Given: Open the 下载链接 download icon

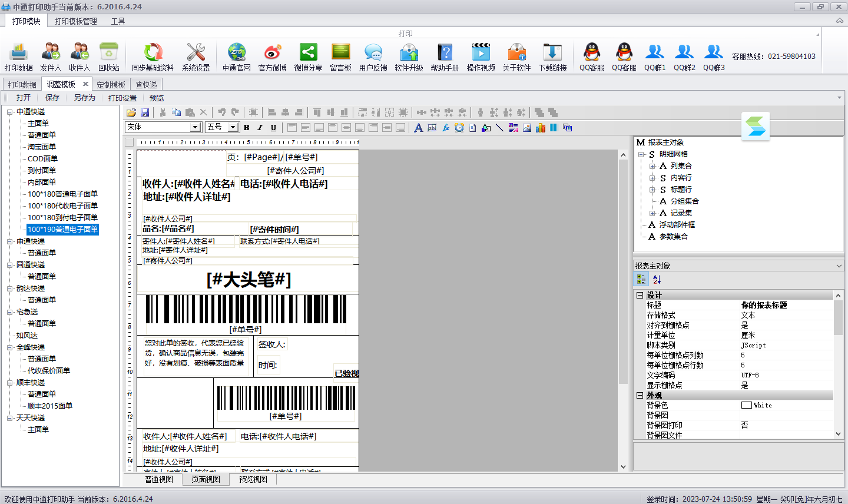Looking at the screenshot, I should click(552, 52).
